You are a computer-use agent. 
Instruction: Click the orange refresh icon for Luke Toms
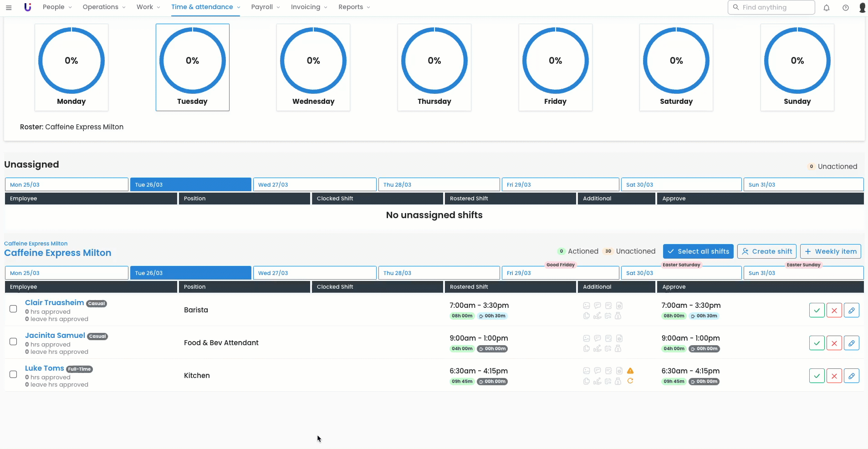pyautogui.click(x=630, y=381)
